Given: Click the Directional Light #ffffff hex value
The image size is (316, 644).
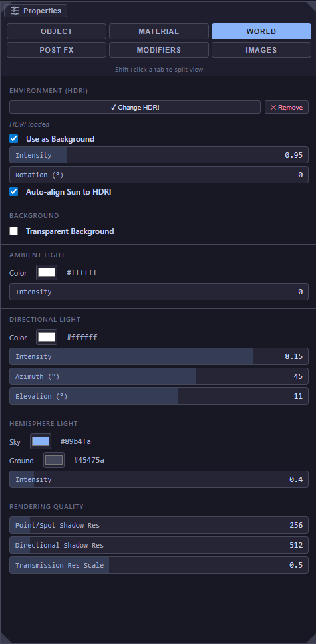Looking at the screenshot, I should [82, 337].
